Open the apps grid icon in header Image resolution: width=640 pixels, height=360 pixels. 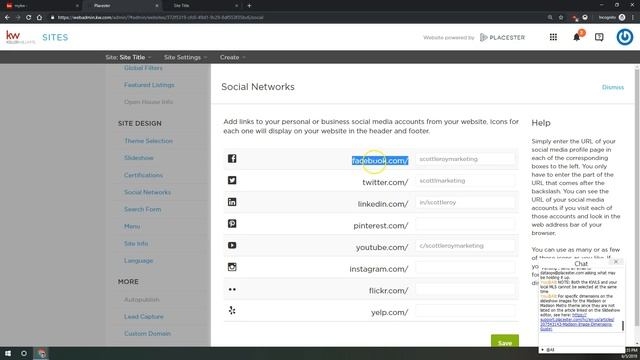[x=553, y=37]
